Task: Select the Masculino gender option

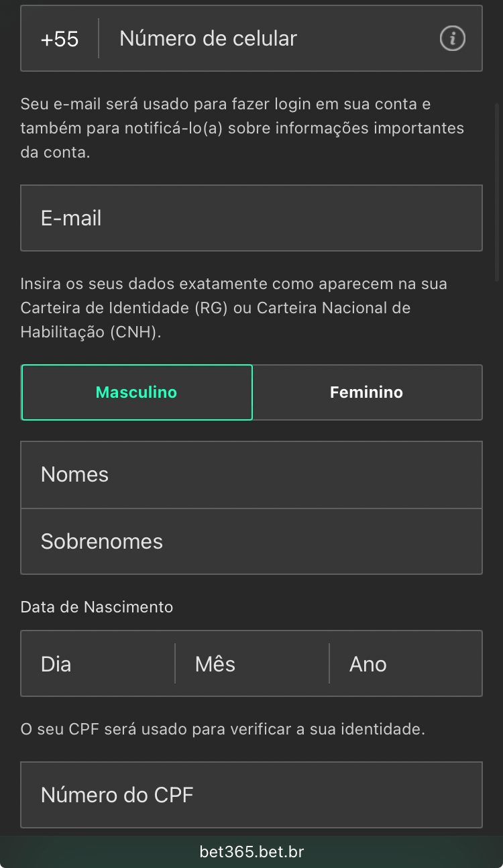Action: pyautogui.click(x=137, y=392)
